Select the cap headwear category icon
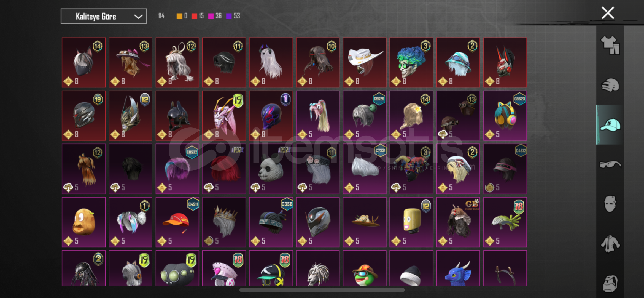 point(610,125)
